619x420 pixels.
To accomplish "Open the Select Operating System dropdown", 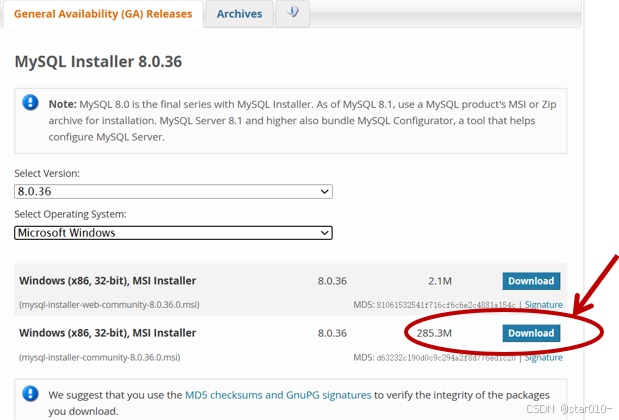I will coord(173,233).
